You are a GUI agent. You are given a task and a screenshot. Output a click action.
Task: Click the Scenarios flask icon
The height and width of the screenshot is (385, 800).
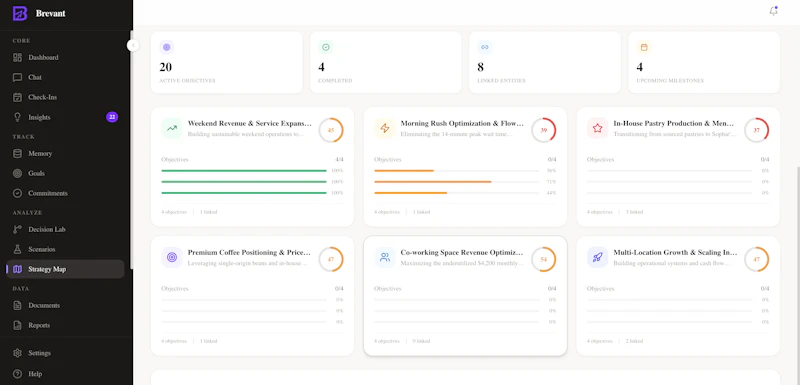17,249
